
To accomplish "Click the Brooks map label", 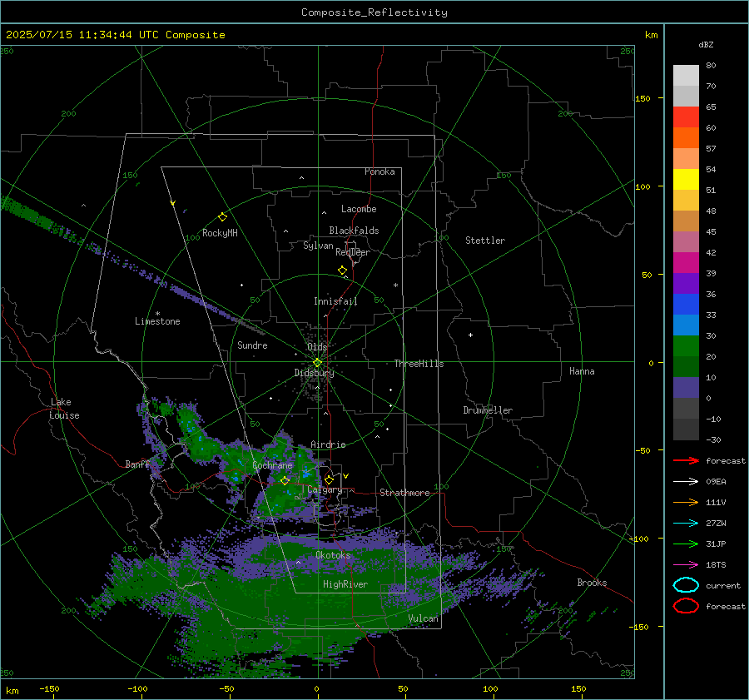I will pos(592,583).
